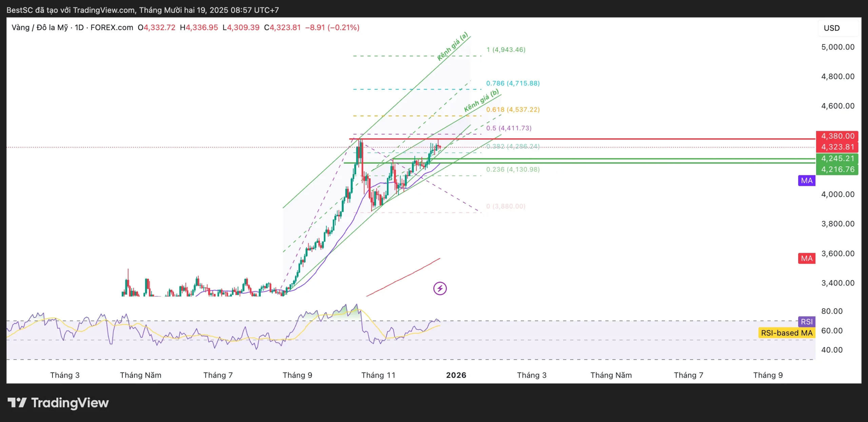Click the 2026 label on time axis
The image size is (868, 422).
click(x=456, y=375)
